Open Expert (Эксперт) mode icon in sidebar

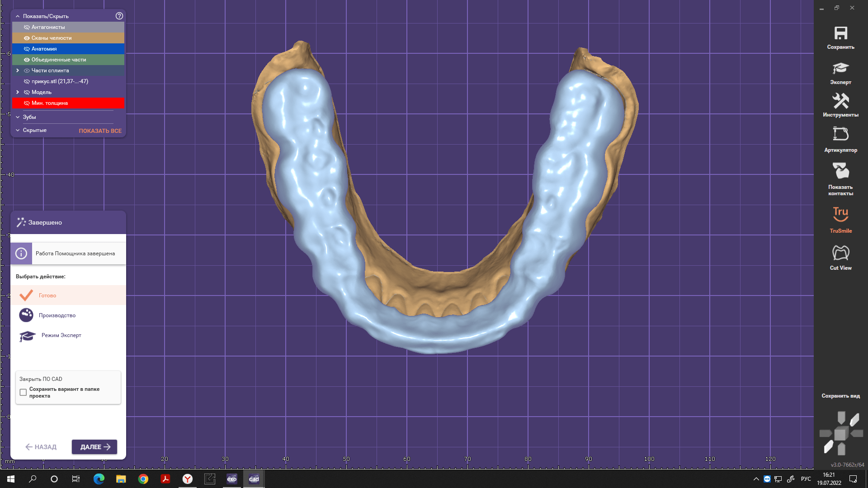(x=840, y=69)
